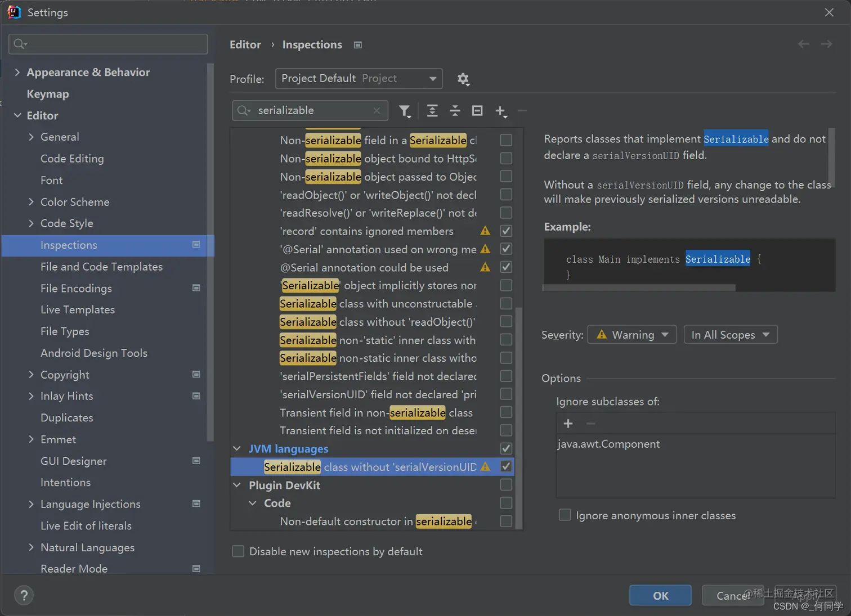Click the project icon next to Language Injections
Viewport: 851px width, 616px height.
(x=196, y=503)
